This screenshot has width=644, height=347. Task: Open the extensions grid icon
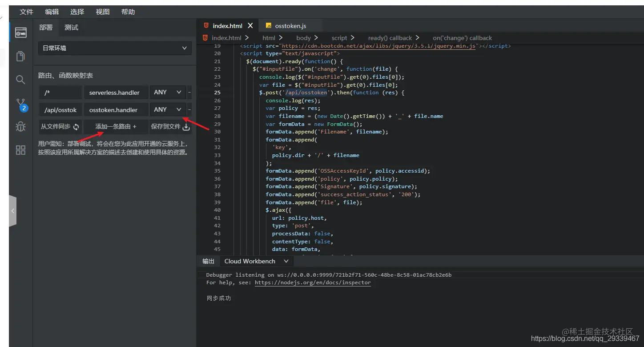pyautogui.click(x=20, y=150)
